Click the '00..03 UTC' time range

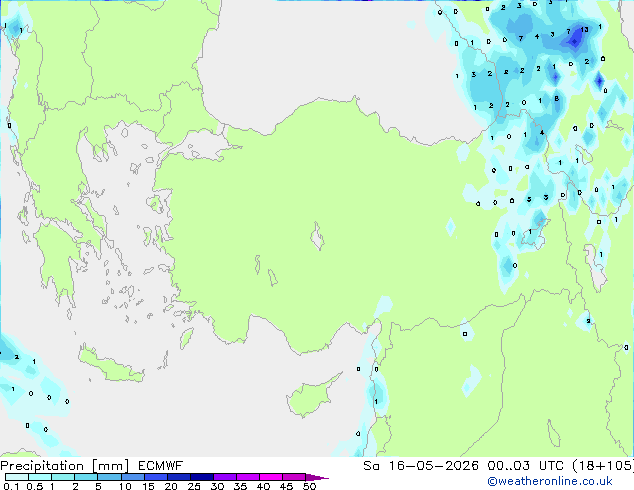525,466
